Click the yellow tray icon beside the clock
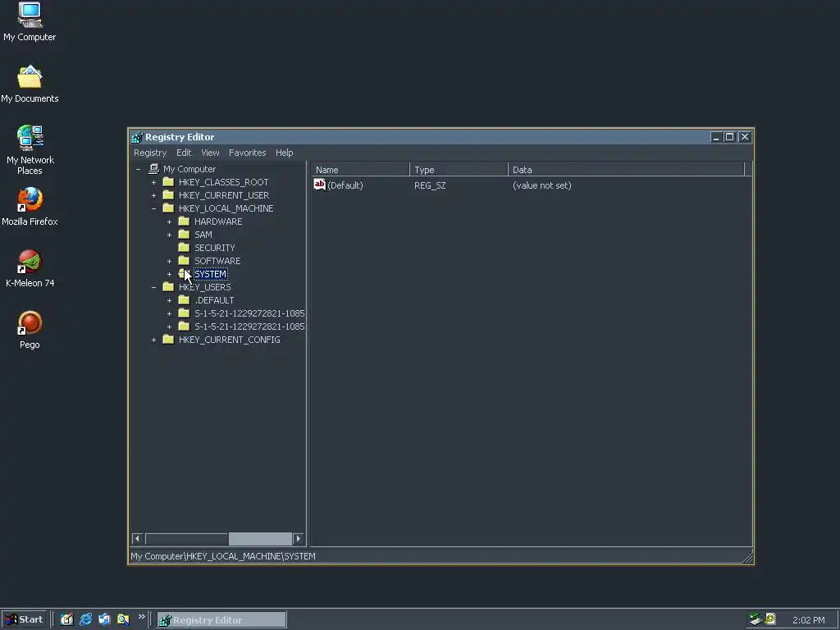840x630 pixels. [x=770, y=619]
